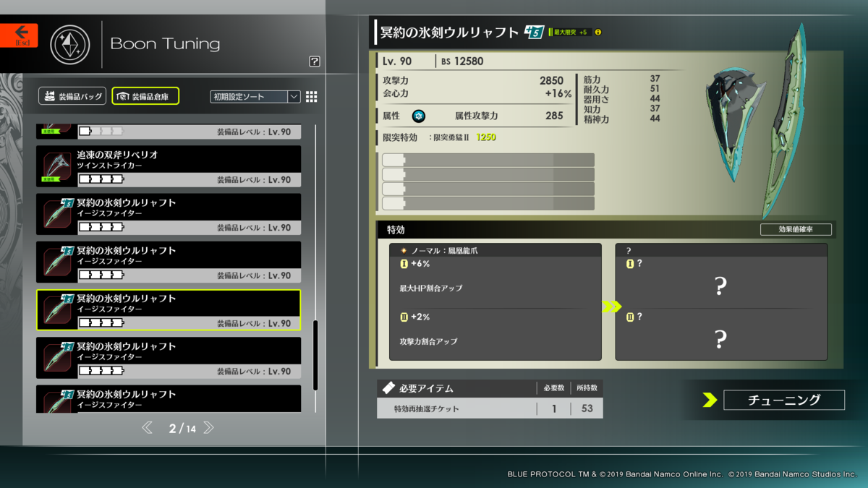The image size is (868, 488).
Task: Click the 筋力 37 stat
Action: (x=621, y=79)
